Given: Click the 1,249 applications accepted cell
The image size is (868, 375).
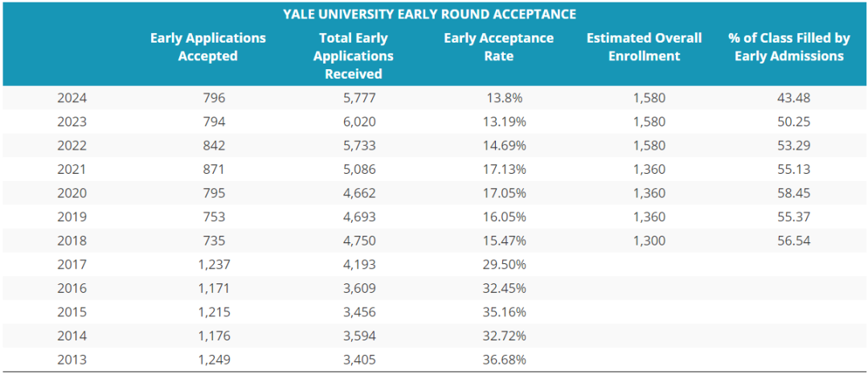Looking at the screenshot, I should tap(214, 360).
